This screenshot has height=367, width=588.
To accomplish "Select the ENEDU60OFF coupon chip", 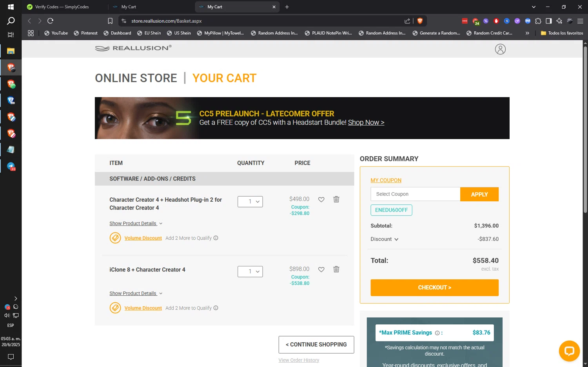I will pyautogui.click(x=391, y=210).
